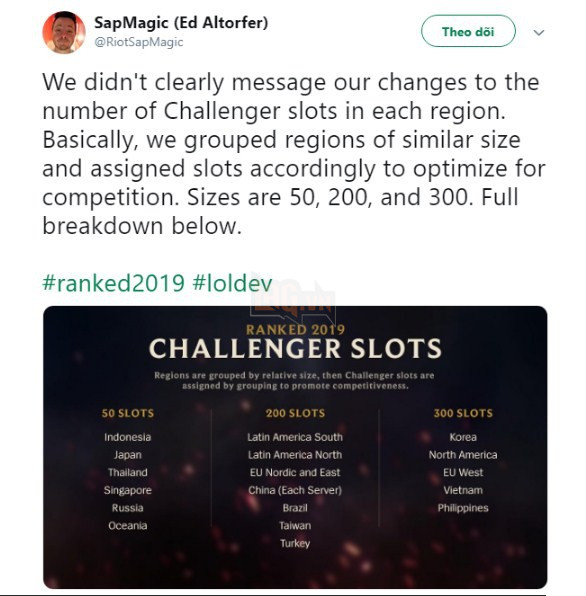Open SapMagic's profile picture avatar
Screen dimensions: 586x596
(x=63, y=32)
